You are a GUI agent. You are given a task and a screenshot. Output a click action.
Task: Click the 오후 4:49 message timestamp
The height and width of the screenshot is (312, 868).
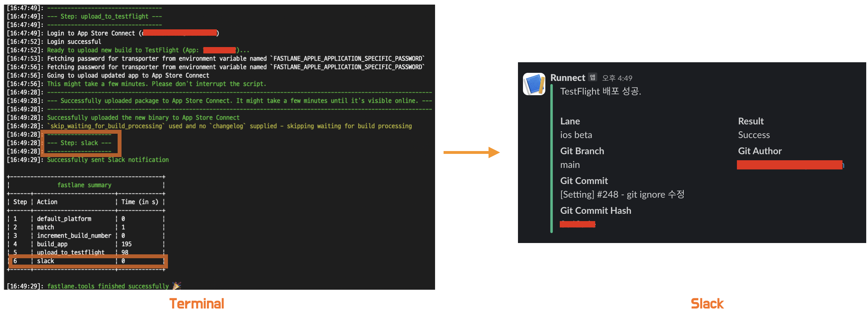point(617,78)
